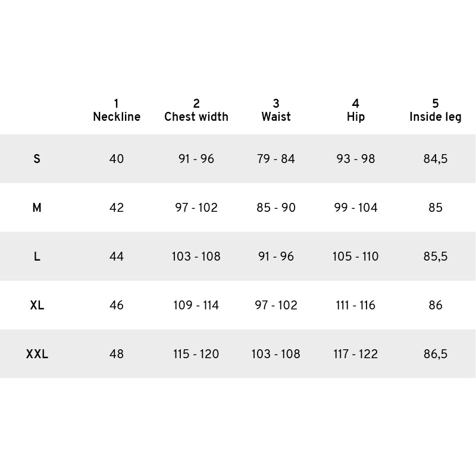Select the S size row label
Viewport: 476px width, 476px height.
(x=37, y=159)
